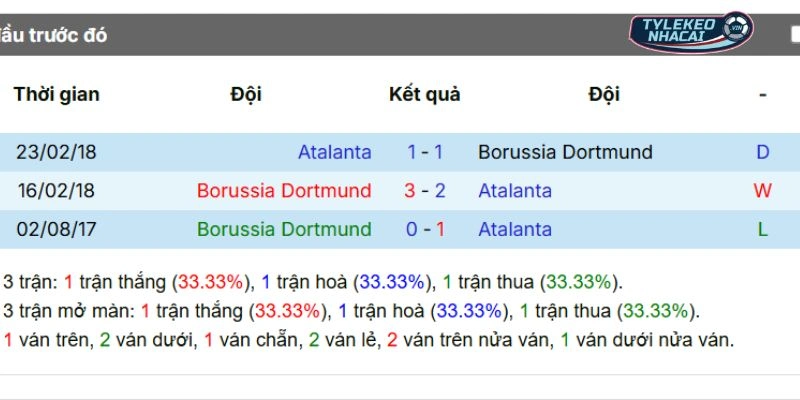This screenshot has height=400, width=800.
Task: Click the soccer ball in the logo
Action: click(x=739, y=27)
